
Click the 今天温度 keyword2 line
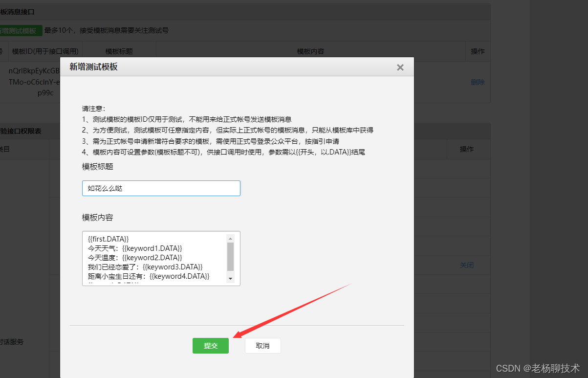click(135, 257)
